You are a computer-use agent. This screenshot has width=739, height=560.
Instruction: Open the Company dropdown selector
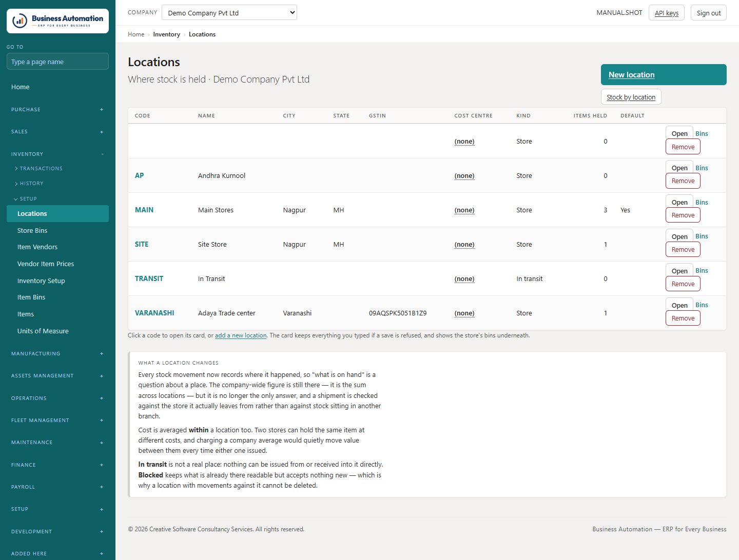[x=229, y=13]
